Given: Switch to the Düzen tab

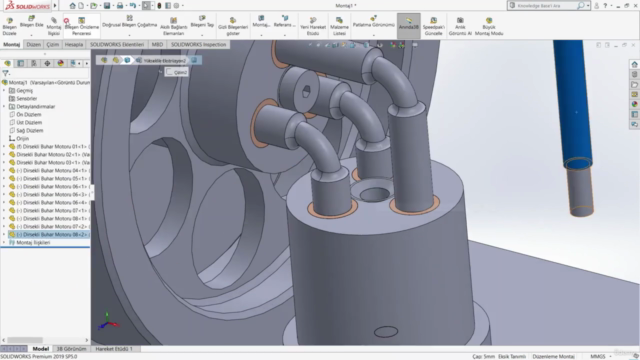Looking at the screenshot, I should (x=33, y=44).
